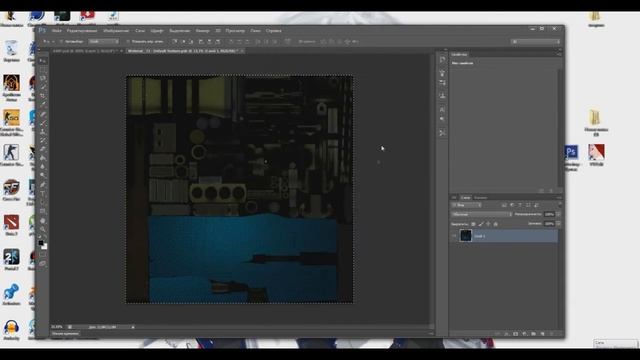Toggle layer filtering on/off switch
Image resolution: width=640 pixels, height=360 pixels.
click(x=559, y=205)
